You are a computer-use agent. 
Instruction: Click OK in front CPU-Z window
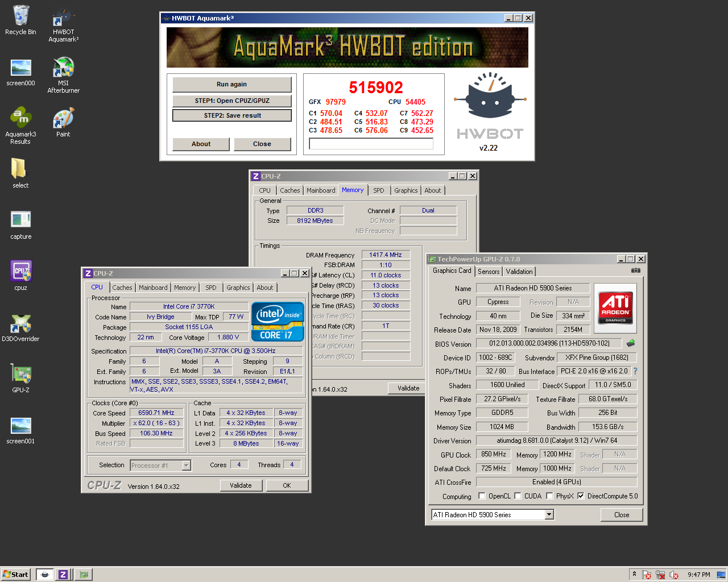(287, 485)
